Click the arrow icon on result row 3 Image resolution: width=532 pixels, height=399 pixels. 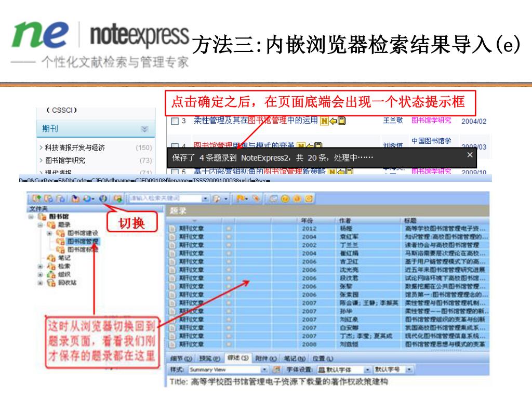(333, 121)
